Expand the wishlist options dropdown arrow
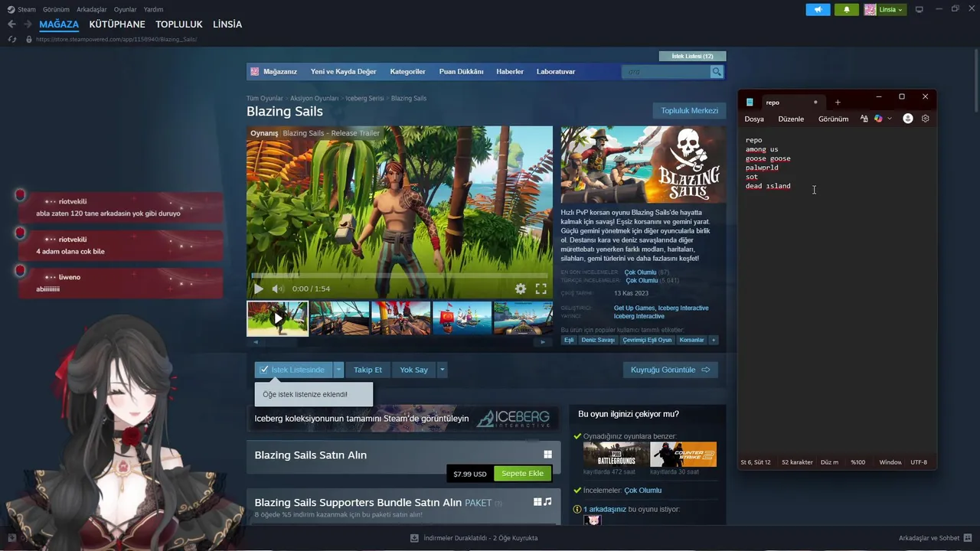Viewport: 980px width, 551px height. coord(338,370)
